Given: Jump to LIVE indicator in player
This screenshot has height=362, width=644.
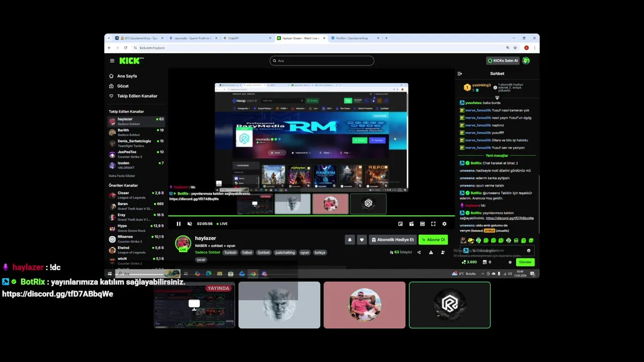Looking at the screenshot, I should 222,224.
